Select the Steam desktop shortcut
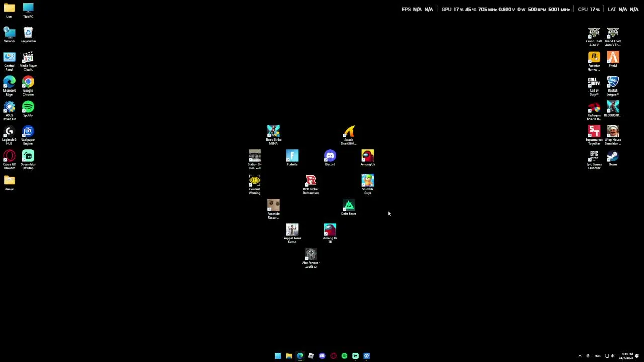 [613, 158]
